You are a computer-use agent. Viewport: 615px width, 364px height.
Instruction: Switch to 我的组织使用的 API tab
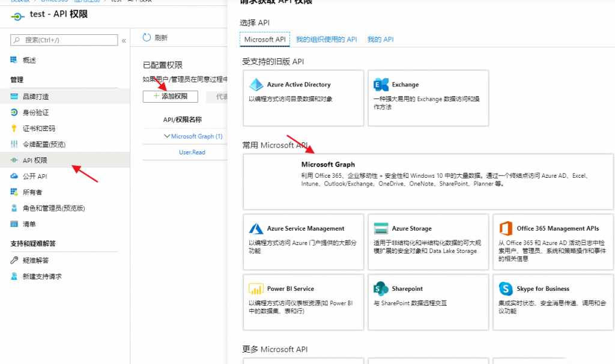click(326, 39)
